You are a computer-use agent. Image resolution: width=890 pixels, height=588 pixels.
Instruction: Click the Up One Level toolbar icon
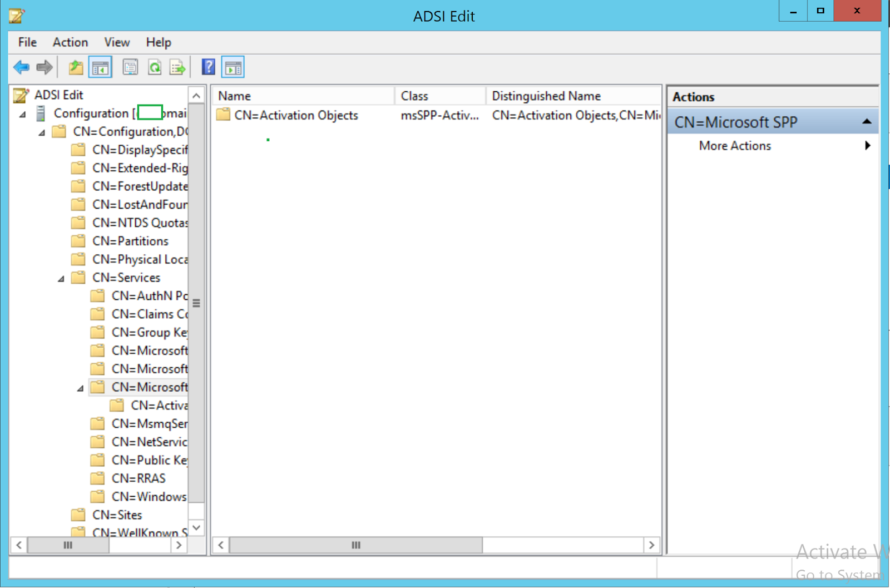pos(75,67)
